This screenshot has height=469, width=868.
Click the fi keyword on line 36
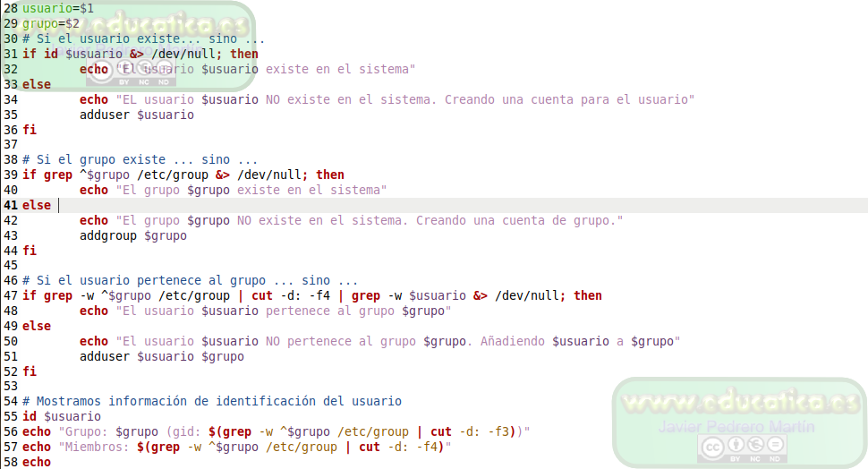(x=30, y=130)
